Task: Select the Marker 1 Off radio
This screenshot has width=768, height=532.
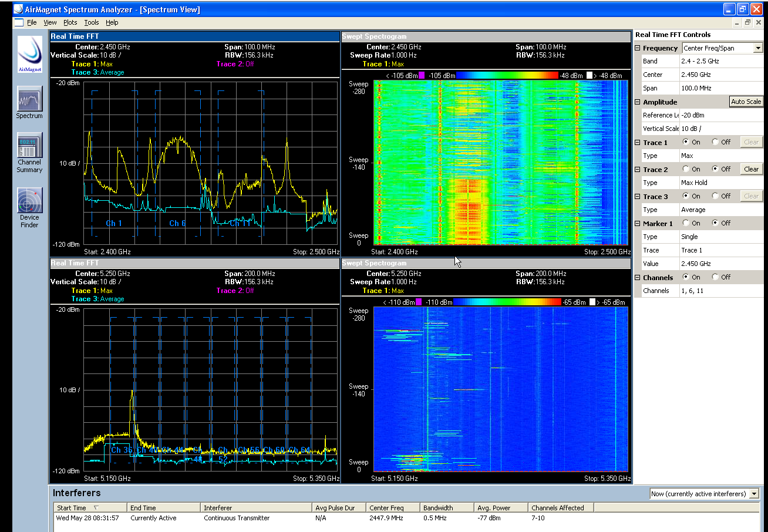Action: click(715, 223)
